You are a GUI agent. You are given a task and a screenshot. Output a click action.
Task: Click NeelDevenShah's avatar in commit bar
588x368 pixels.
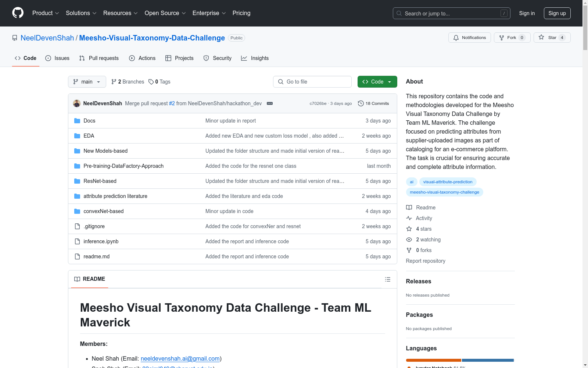(77, 103)
